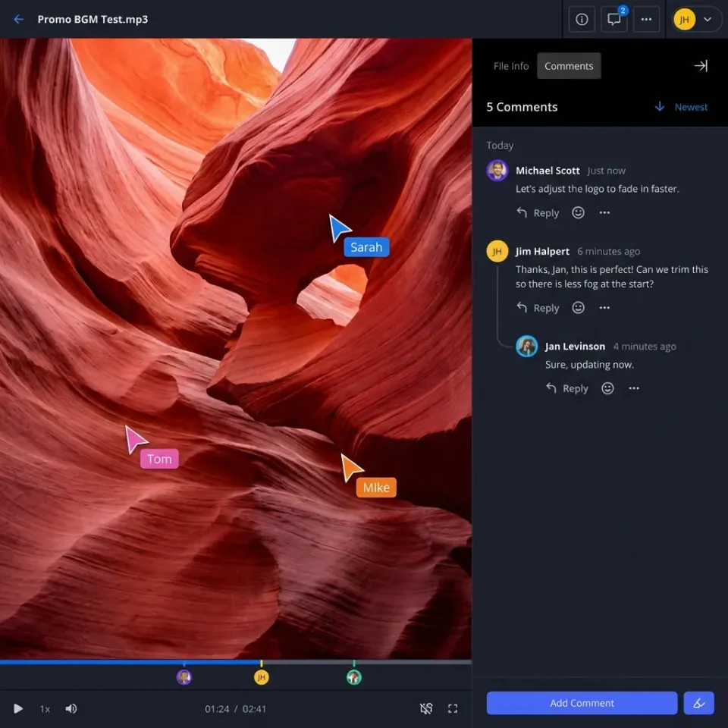
Task: Select the Comments tab
Action: tap(569, 66)
